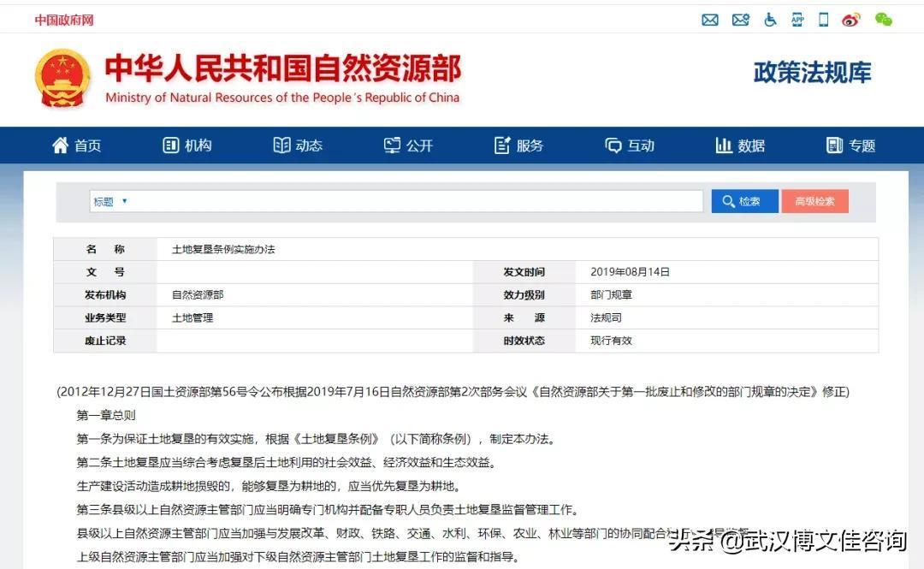Open the APP download icon
924x569 pixels.
[797, 20]
